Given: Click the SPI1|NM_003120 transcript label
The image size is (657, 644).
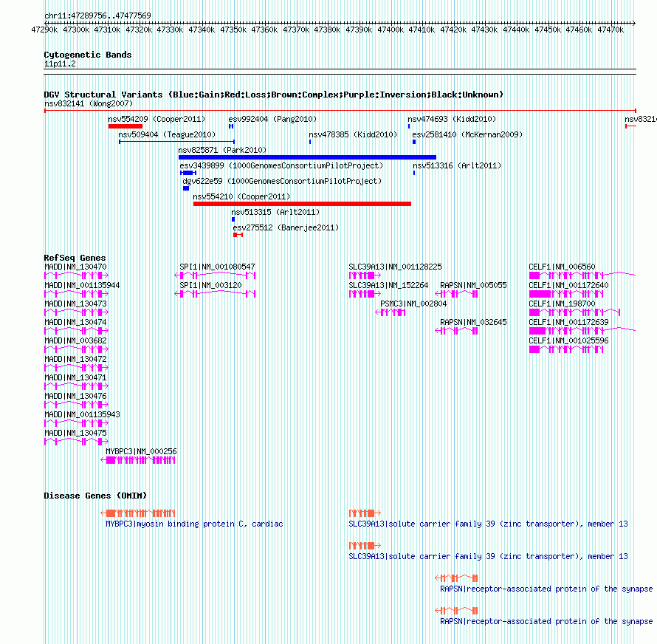Looking at the screenshot, I should click(x=210, y=285).
